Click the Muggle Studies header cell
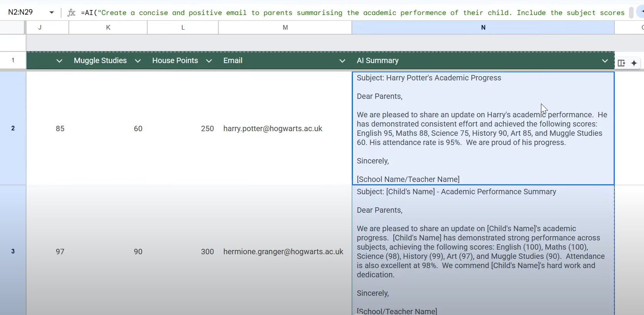The width and height of the screenshot is (644, 315). pyautogui.click(x=108, y=60)
